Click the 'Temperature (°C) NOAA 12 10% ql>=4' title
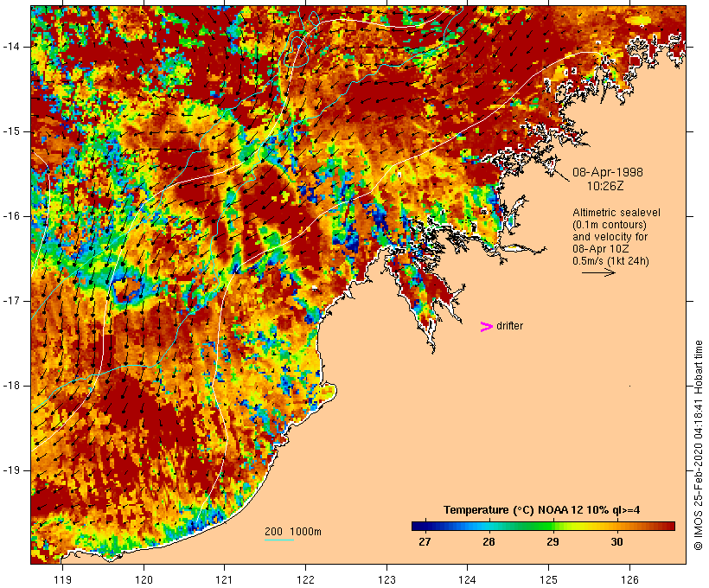Viewport: 709px width, 588px height. pyautogui.click(x=541, y=510)
